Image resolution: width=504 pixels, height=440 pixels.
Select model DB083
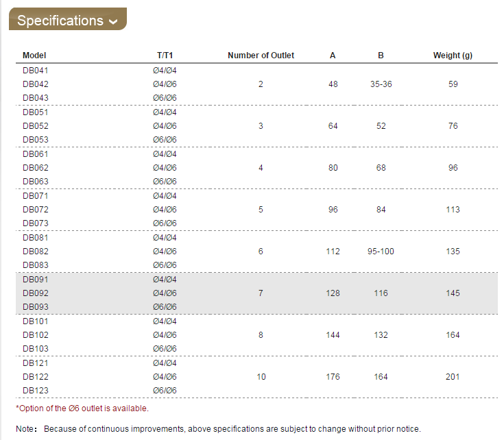(36, 265)
